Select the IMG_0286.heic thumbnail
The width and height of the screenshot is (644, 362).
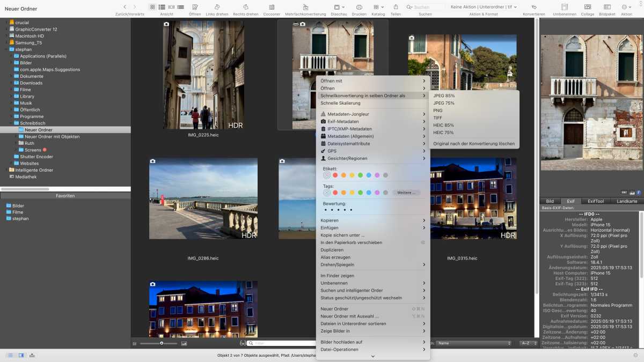click(x=203, y=198)
